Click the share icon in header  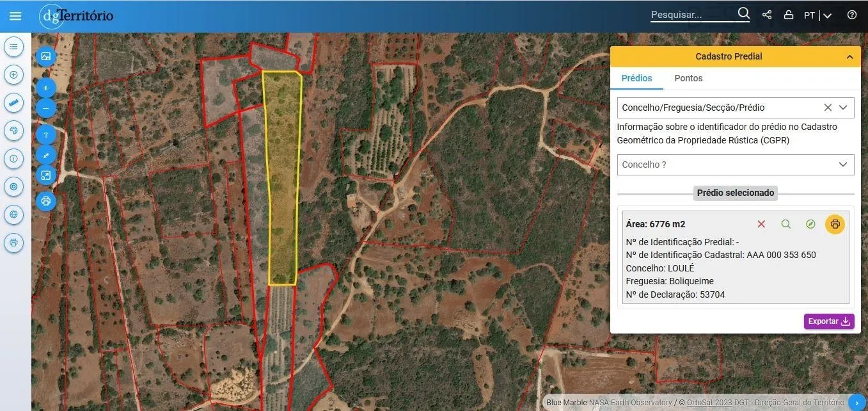(767, 15)
